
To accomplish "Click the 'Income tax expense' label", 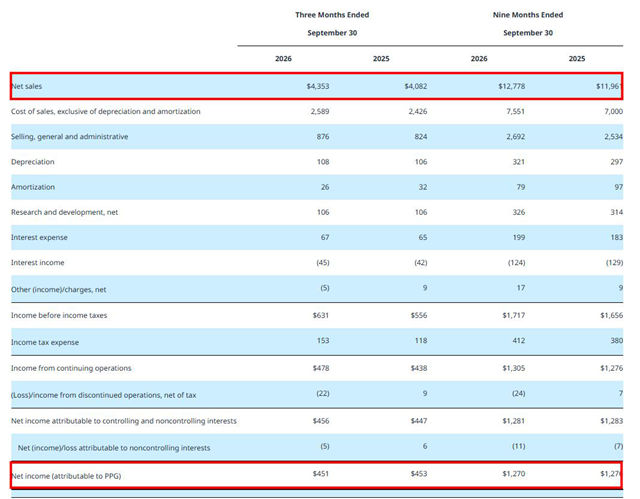I will (x=45, y=343).
